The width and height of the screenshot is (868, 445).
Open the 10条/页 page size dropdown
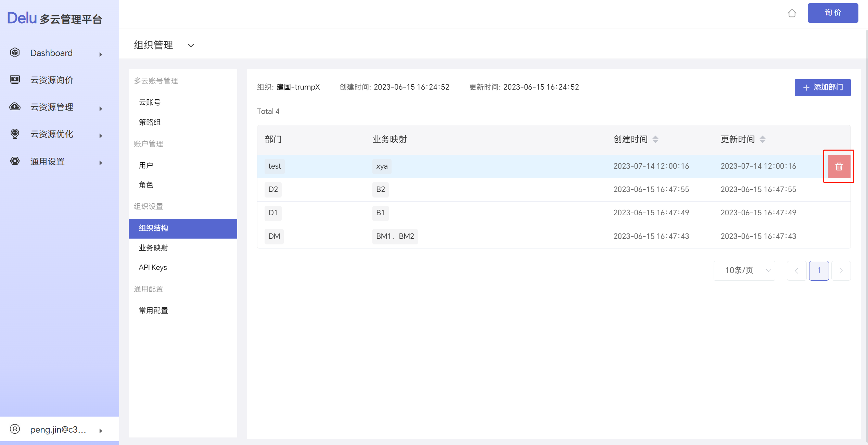point(744,271)
